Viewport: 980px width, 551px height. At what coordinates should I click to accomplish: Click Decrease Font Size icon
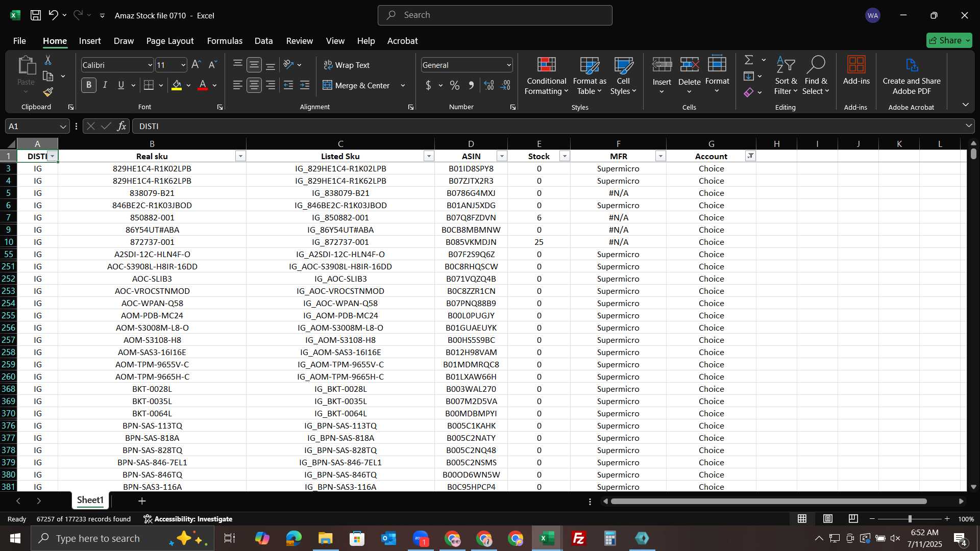click(x=213, y=65)
